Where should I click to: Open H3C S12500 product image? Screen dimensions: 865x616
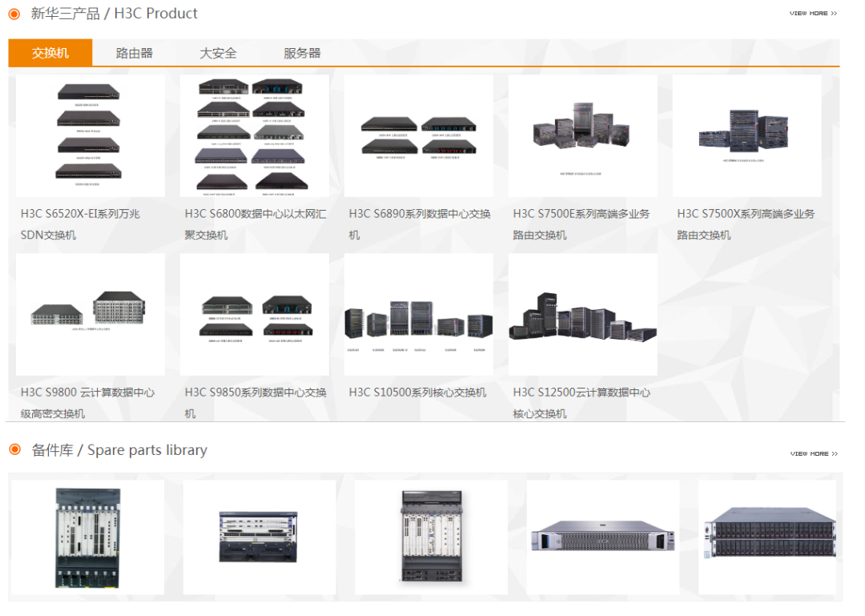click(582, 315)
